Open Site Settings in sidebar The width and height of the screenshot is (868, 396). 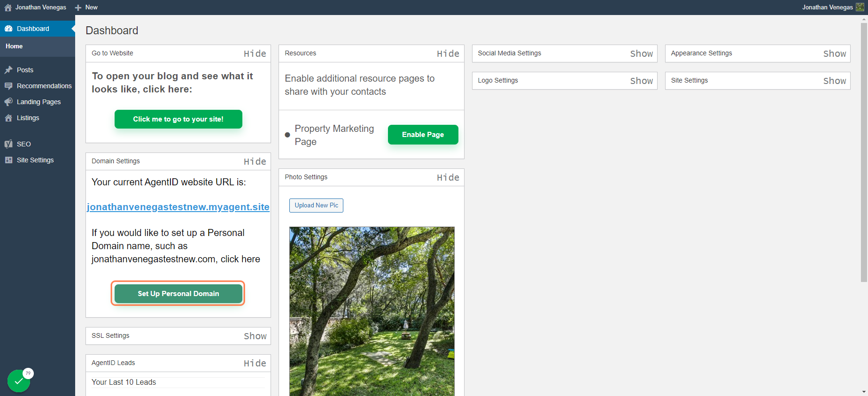click(x=38, y=160)
